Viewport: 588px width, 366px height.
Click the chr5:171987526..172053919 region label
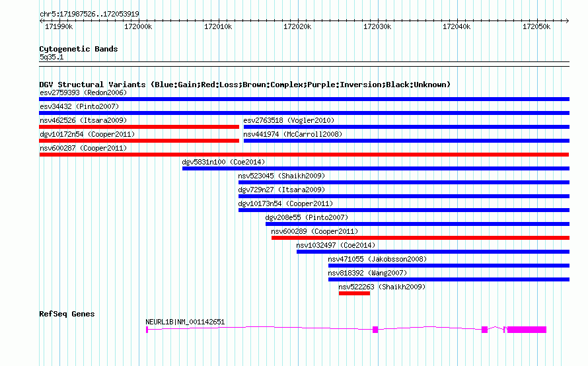pyautogui.click(x=89, y=14)
